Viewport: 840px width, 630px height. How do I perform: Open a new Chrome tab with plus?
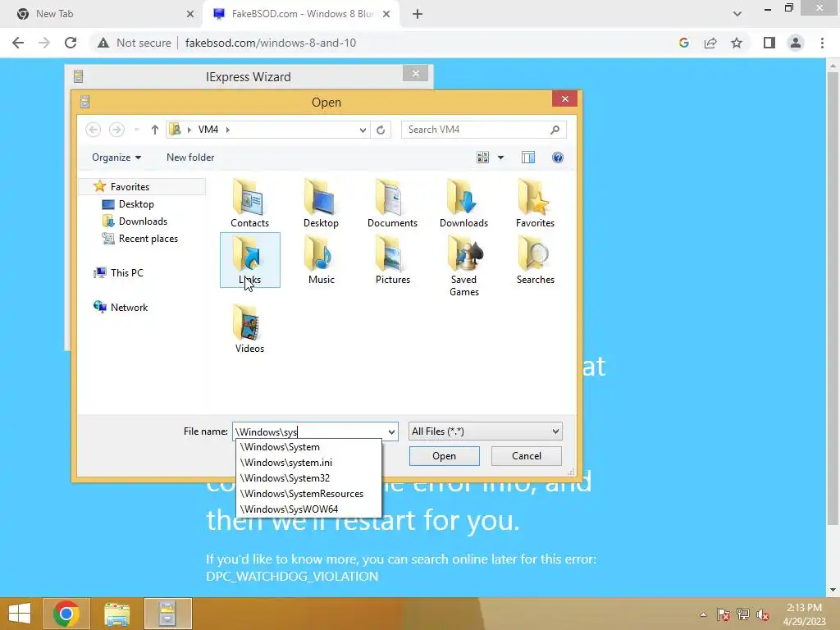pos(418,14)
